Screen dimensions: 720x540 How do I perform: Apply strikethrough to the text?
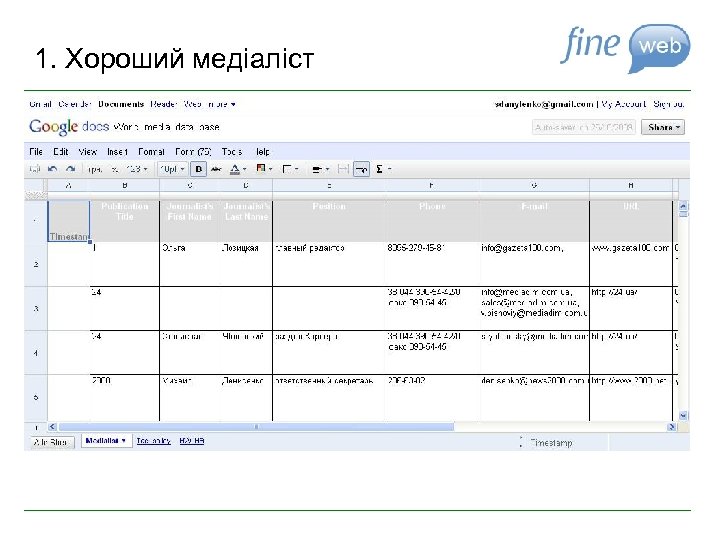click(x=216, y=169)
